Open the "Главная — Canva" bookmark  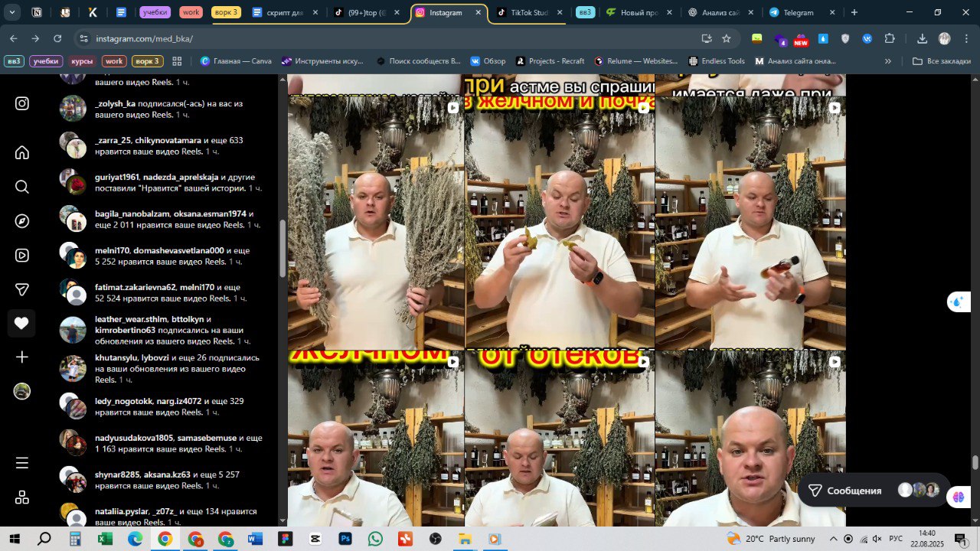pyautogui.click(x=236, y=61)
